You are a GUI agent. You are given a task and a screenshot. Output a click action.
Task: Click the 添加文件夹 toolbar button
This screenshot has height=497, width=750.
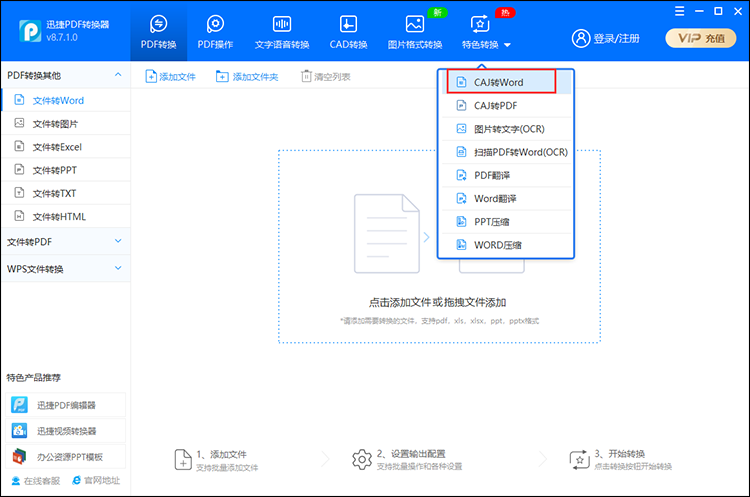pos(247,77)
